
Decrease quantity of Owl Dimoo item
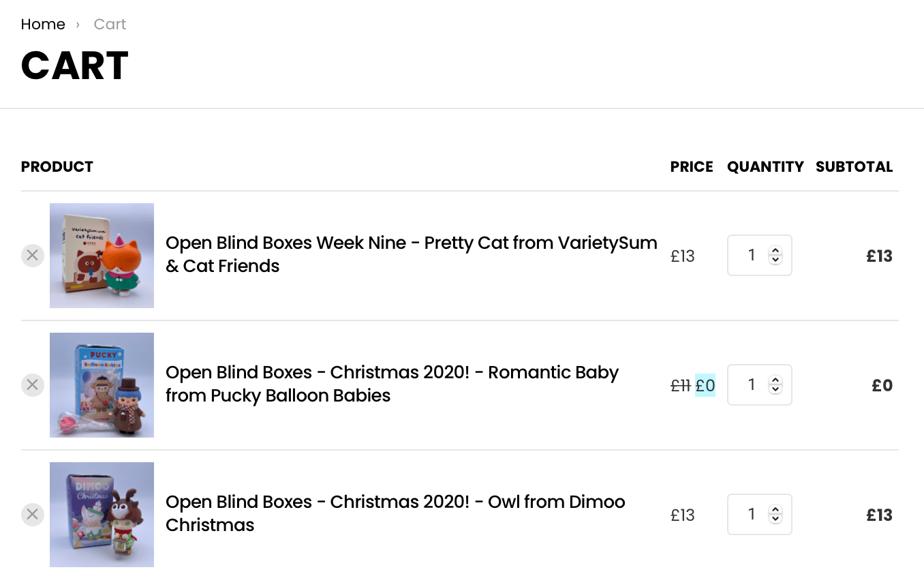pos(775,519)
